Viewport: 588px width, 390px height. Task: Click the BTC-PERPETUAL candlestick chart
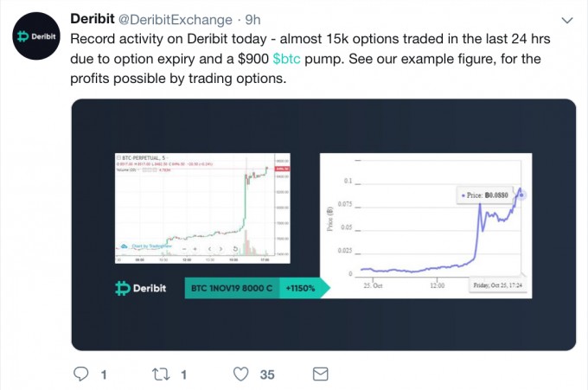[202, 208]
